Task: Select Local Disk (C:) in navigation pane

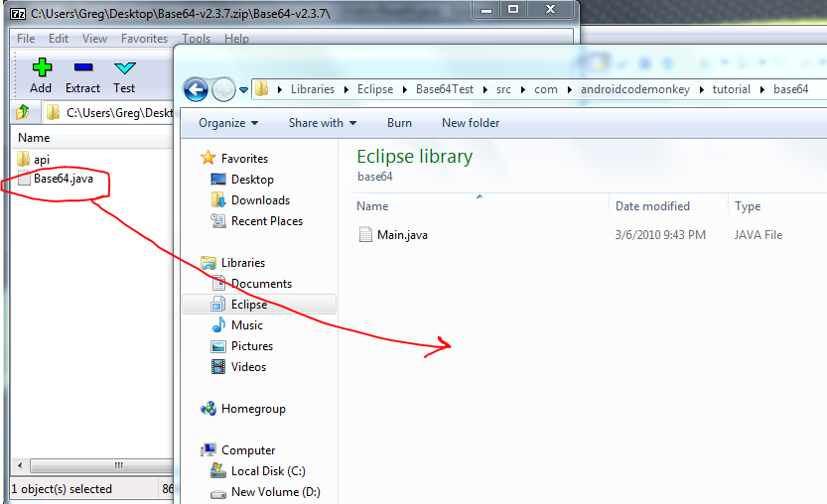Action: [268, 471]
